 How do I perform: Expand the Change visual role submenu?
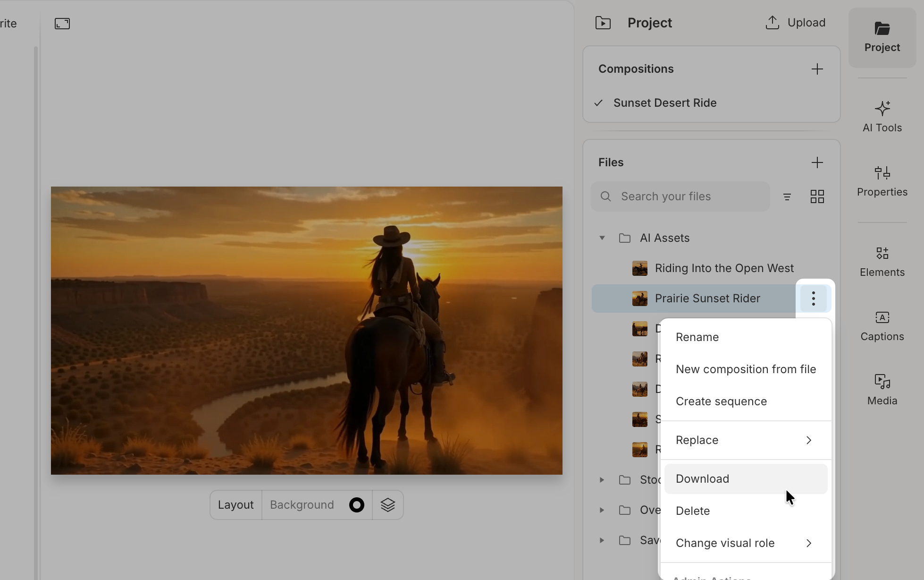(x=745, y=543)
